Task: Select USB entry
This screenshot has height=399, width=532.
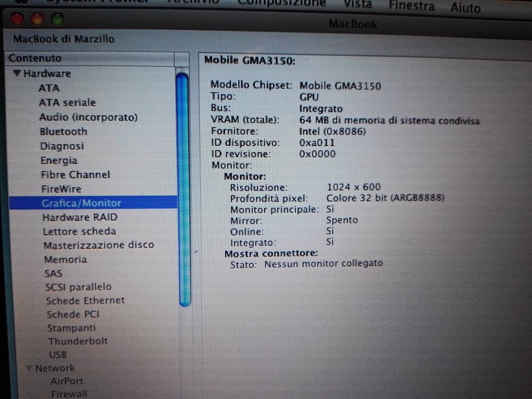Action: pos(57,355)
